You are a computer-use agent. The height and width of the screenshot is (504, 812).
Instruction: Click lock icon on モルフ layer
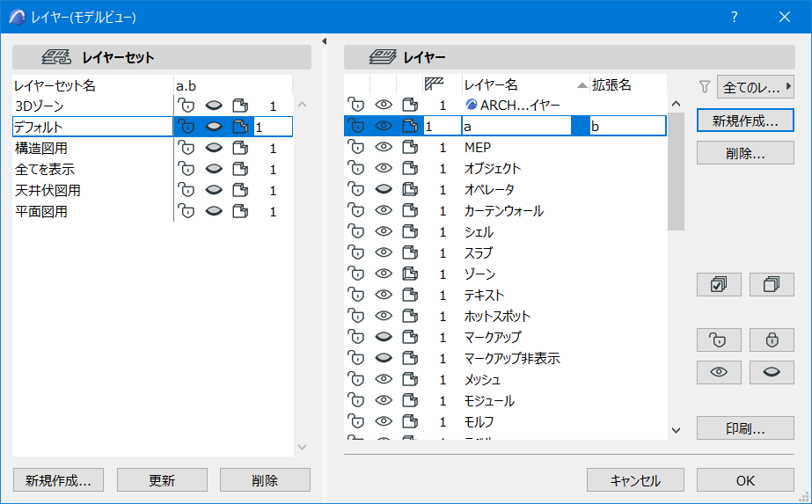tap(356, 421)
